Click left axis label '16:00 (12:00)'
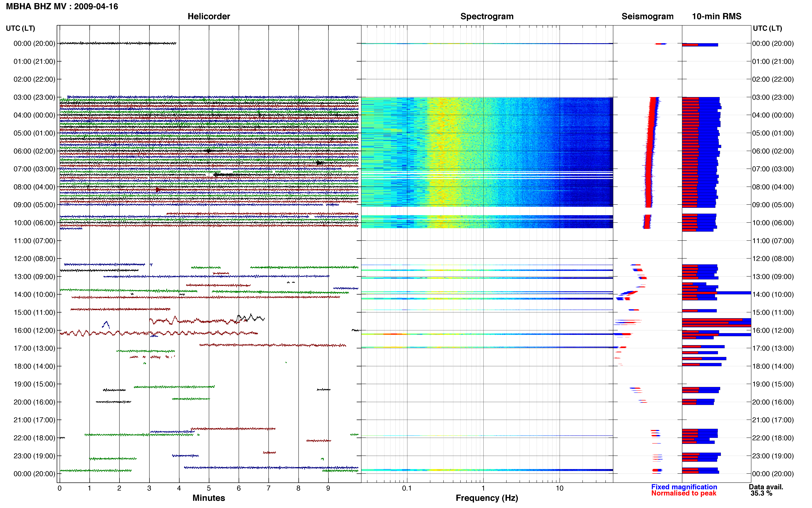Screen dimensions: 812x508 coord(34,331)
